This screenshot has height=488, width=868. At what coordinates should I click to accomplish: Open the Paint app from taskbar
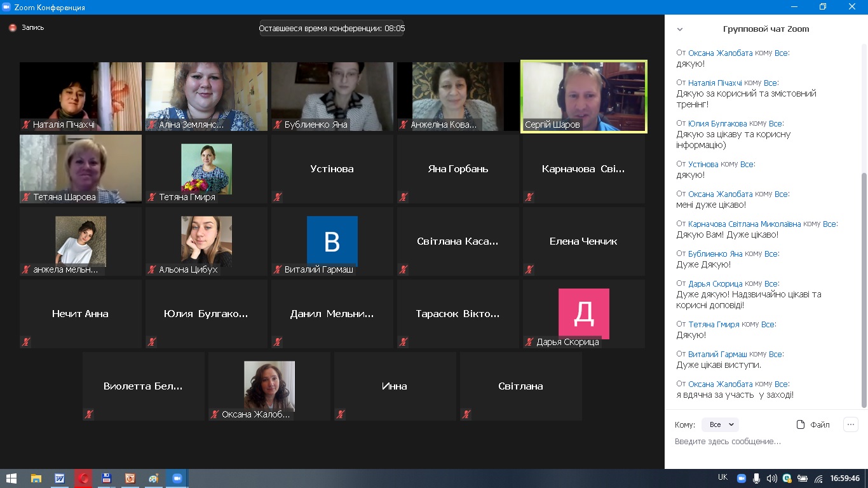point(153,478)
